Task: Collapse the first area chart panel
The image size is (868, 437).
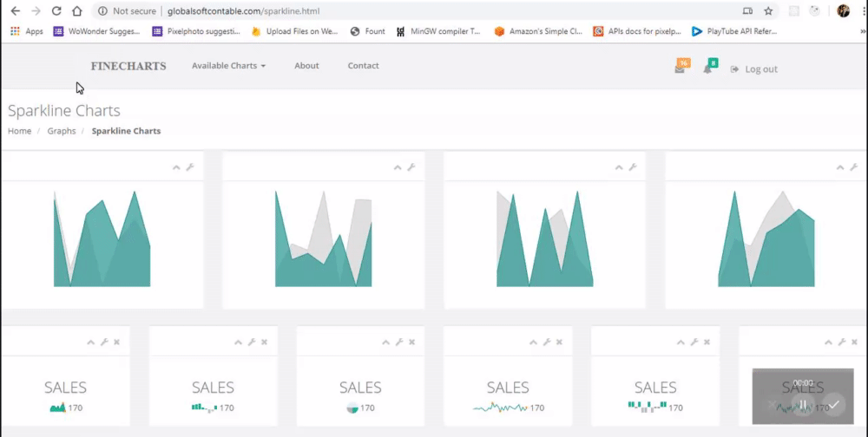Action: click(x=176, y=167)
